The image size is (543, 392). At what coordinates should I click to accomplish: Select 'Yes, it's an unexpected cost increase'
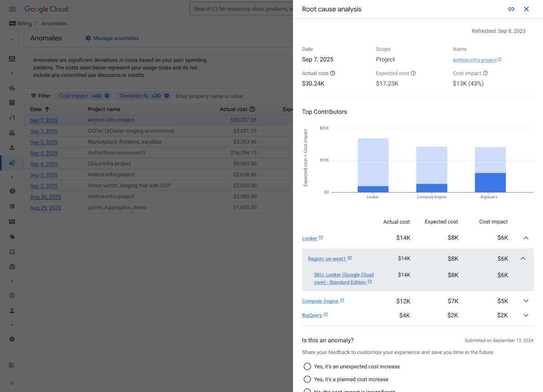[307, 366]
